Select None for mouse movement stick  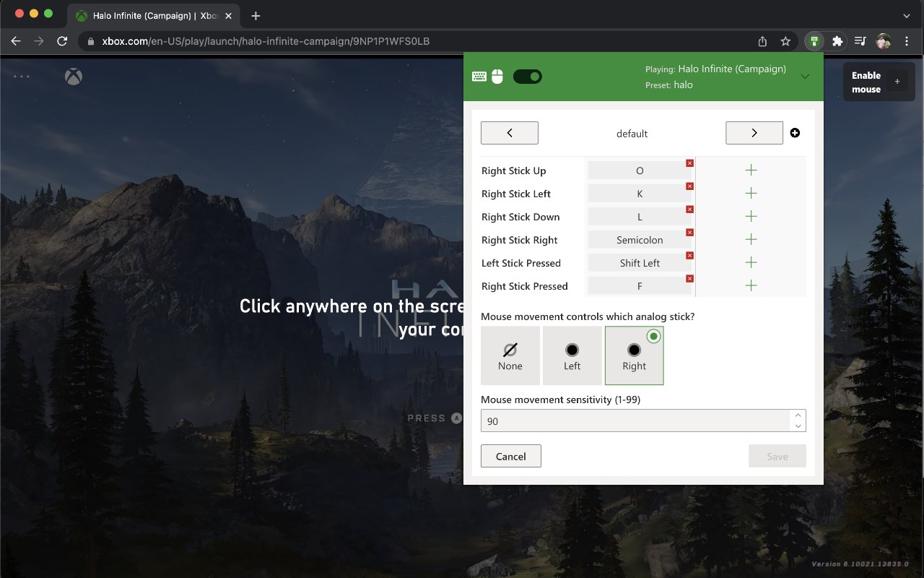coord(510,355)
